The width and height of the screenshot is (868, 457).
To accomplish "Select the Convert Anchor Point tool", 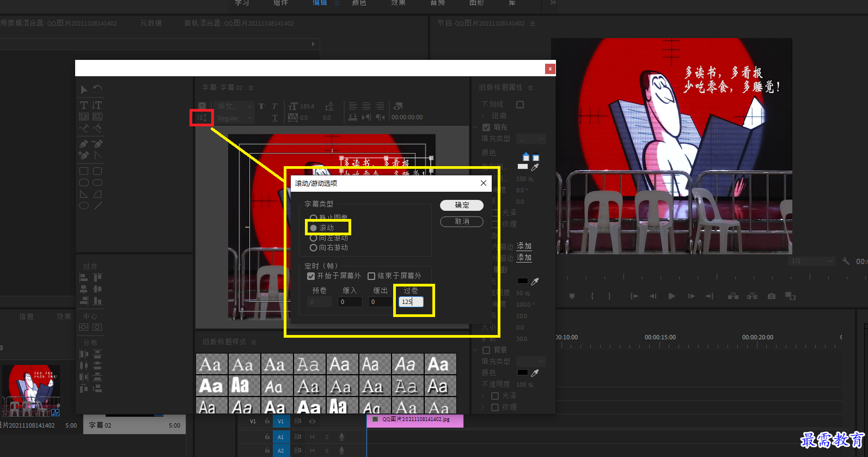I will click(x=97, y=155).
